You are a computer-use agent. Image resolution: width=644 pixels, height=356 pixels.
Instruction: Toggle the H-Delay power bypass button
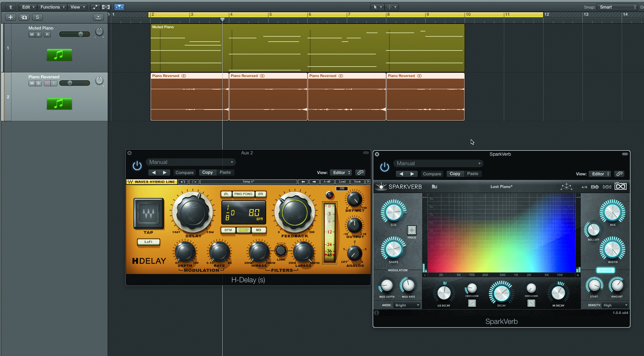(137, 166)
